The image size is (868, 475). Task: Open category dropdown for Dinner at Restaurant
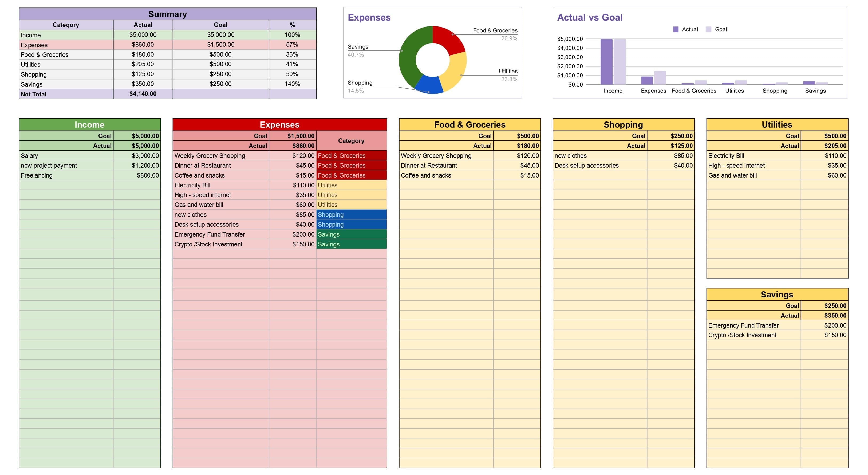pyautogui.click(x=352, y=166)
